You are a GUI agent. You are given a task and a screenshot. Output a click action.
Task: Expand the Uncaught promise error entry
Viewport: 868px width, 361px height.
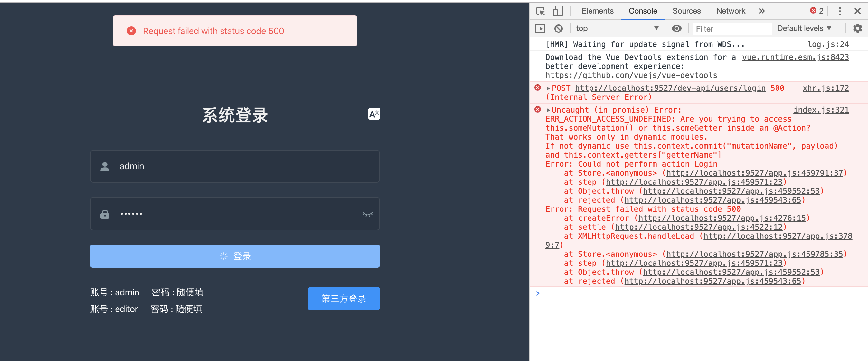point(548,110)
